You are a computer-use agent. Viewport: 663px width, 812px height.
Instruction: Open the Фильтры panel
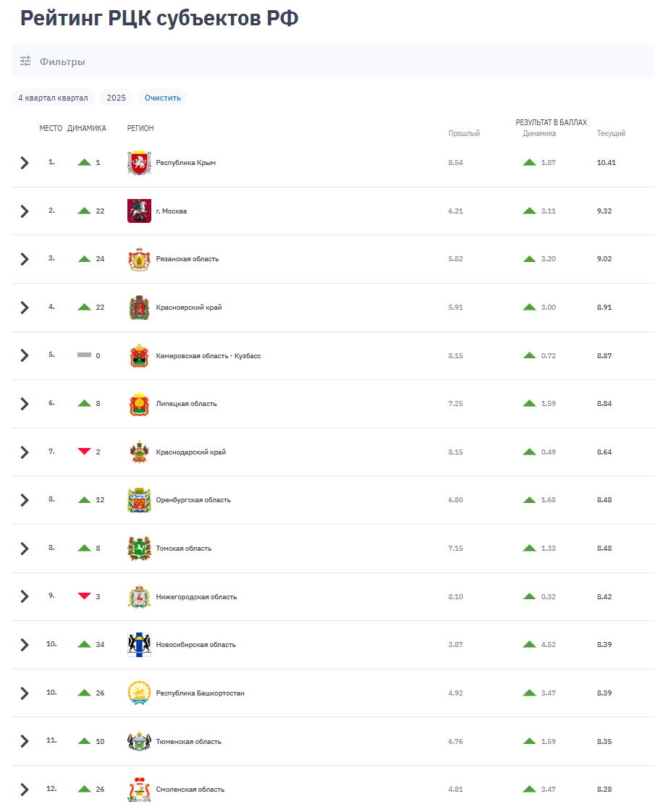coord(62,62)
